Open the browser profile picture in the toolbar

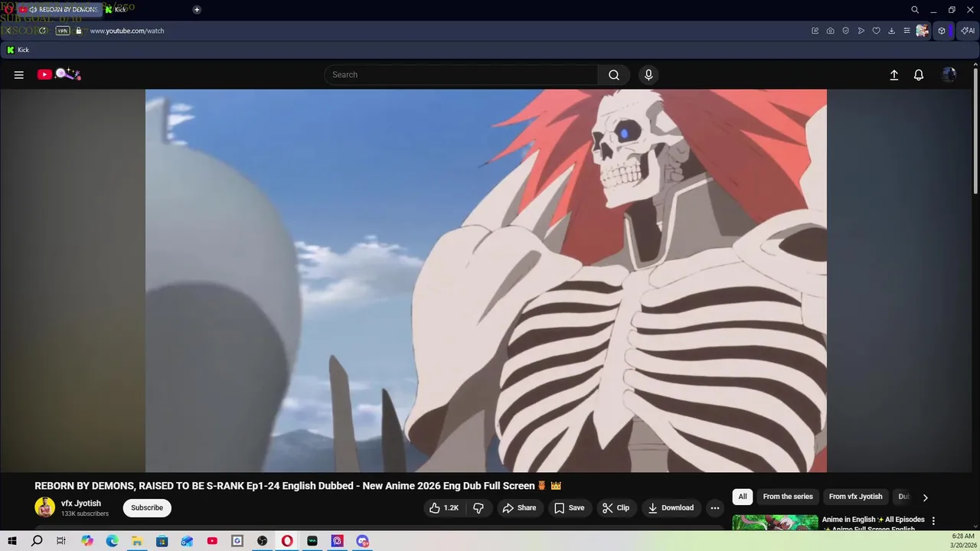tap(922, 31)
